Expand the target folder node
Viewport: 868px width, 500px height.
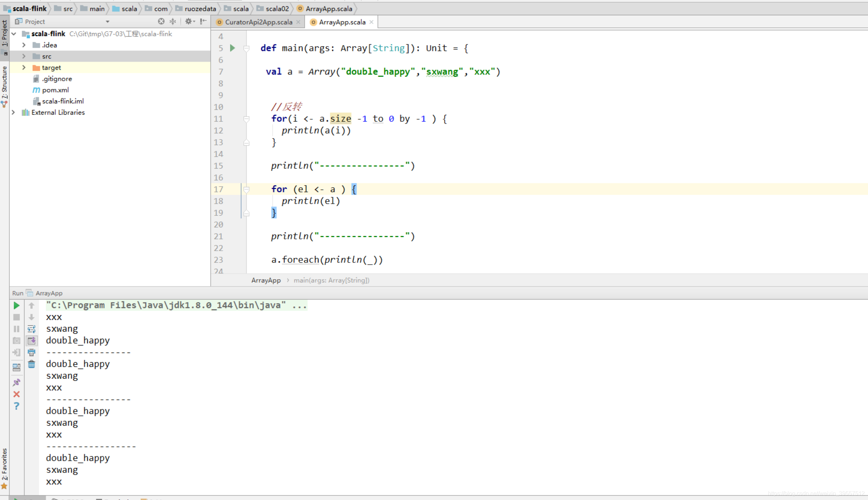24,68
